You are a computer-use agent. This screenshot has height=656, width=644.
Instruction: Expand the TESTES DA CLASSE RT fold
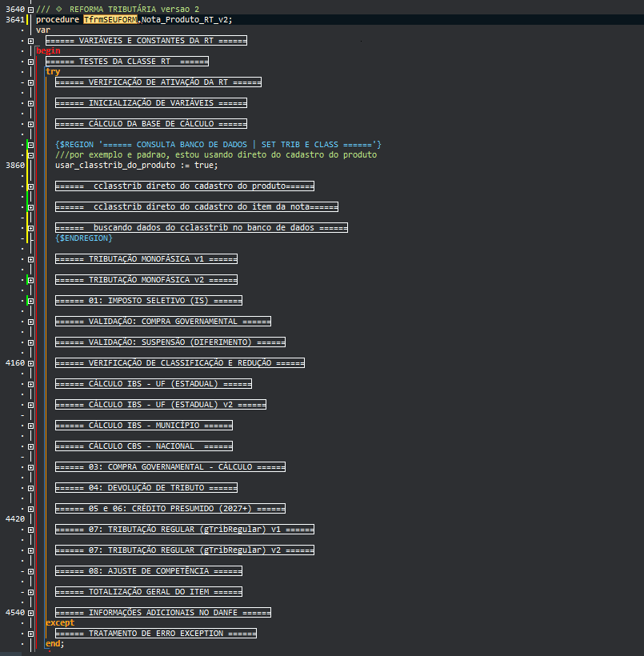[30, 62]
